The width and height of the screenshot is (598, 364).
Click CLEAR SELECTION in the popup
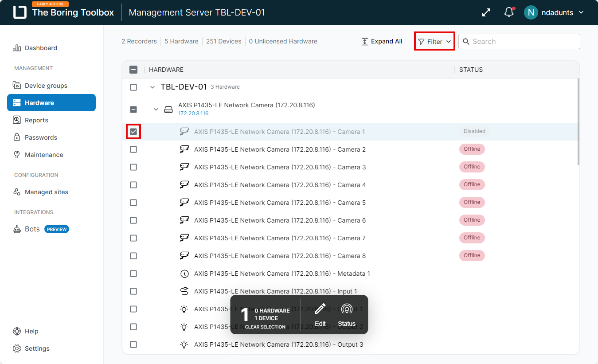click(x=265, y=327)
